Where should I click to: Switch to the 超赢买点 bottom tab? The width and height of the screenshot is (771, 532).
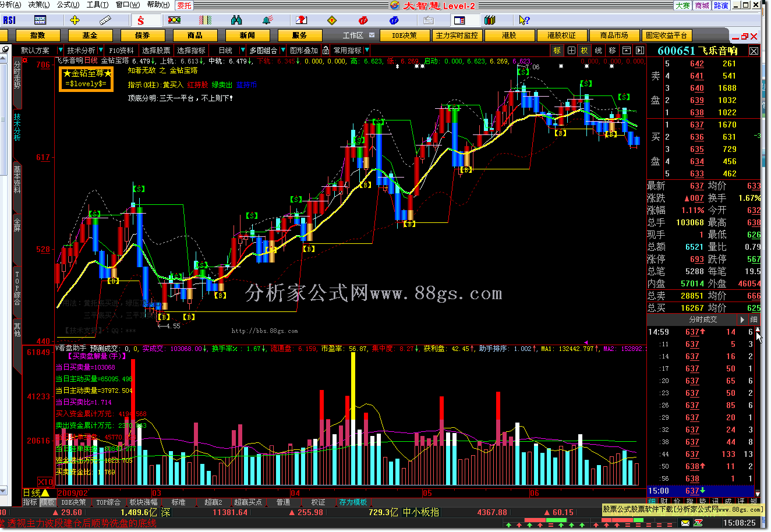pos(248,502)
